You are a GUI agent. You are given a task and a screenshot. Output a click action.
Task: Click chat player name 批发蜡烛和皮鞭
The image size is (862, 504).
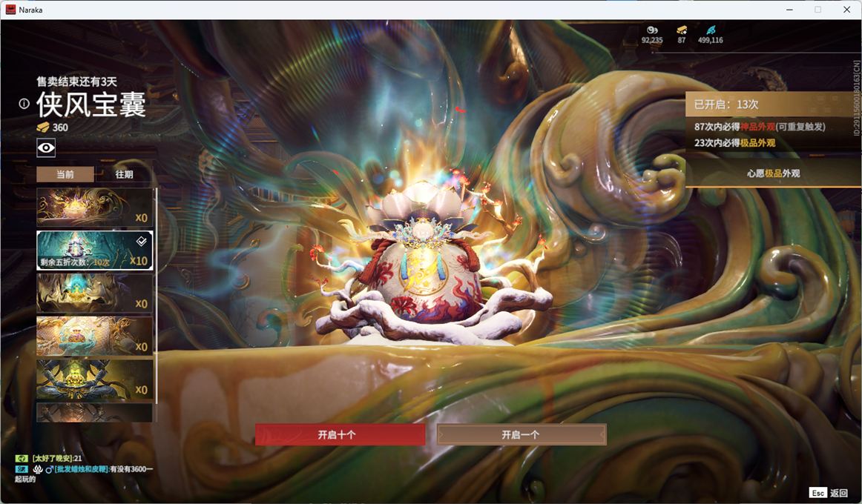(82, 469)
